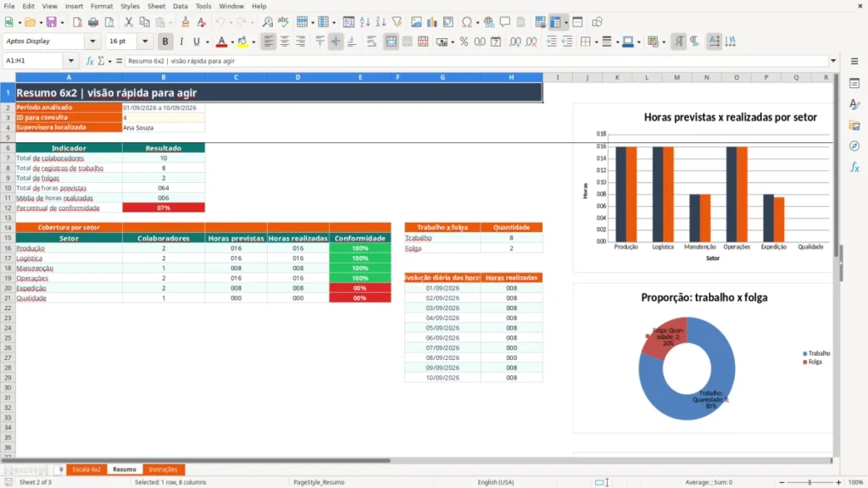Click the Sum (Σ) button
This screenshot has height=488, width=868.
[101, 61]
